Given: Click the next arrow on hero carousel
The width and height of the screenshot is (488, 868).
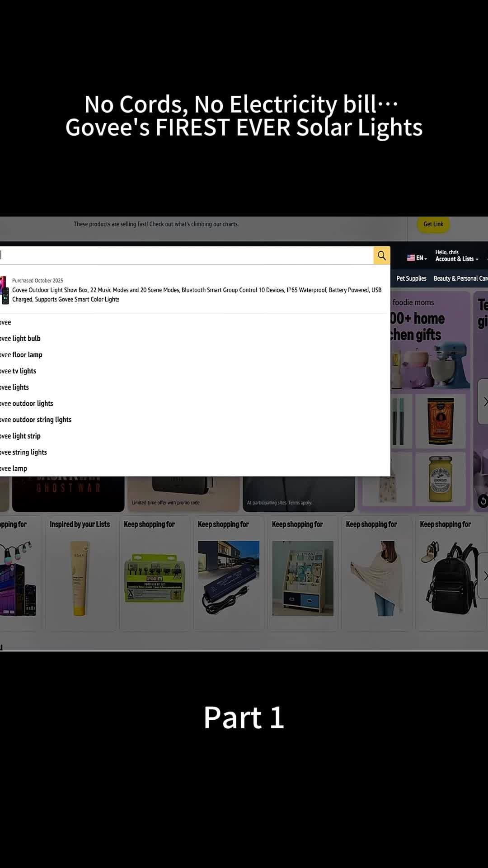Looking at the screenshot, I should (483, 401).
